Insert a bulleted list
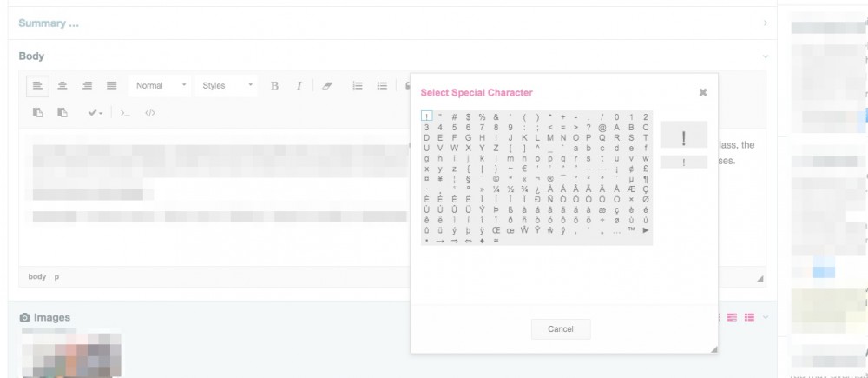This screenshot has height=378, width=868. pyautogui.click(x=381, y=86)
